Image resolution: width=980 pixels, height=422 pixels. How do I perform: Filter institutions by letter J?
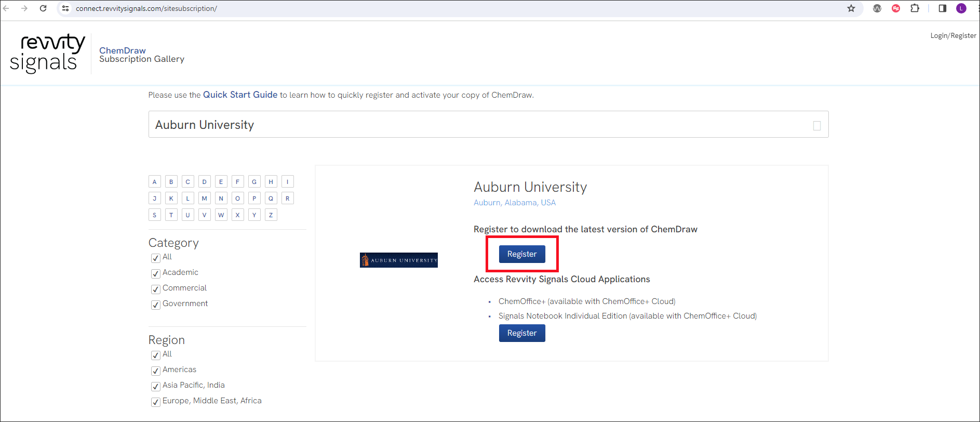[x=154, y=199]
